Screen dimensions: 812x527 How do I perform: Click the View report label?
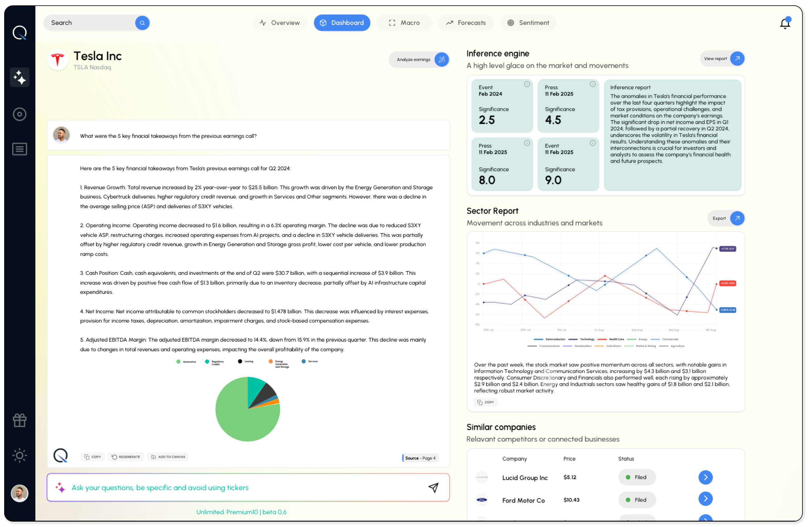coord(716,59)
